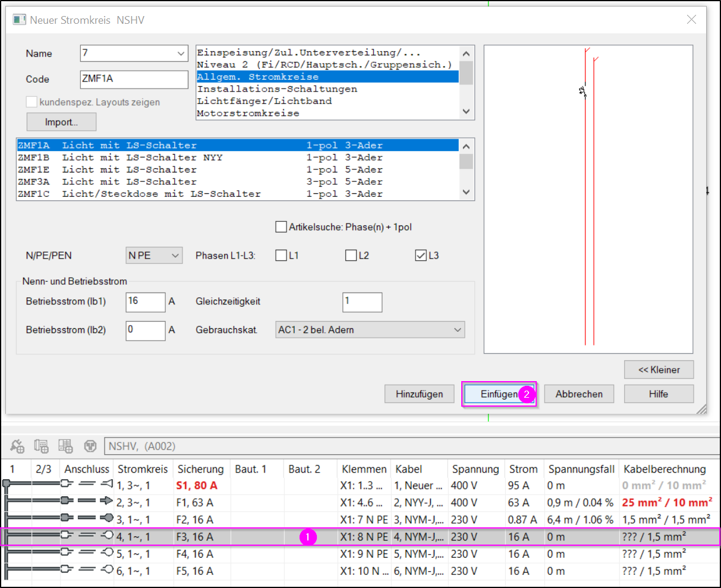
Task: Click the third toolbar icon showing a grid panel
Action: 65,446
